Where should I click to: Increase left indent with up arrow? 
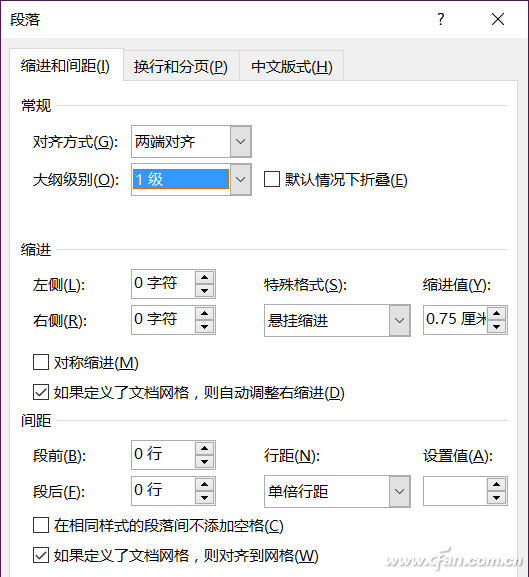click(205, 277)
